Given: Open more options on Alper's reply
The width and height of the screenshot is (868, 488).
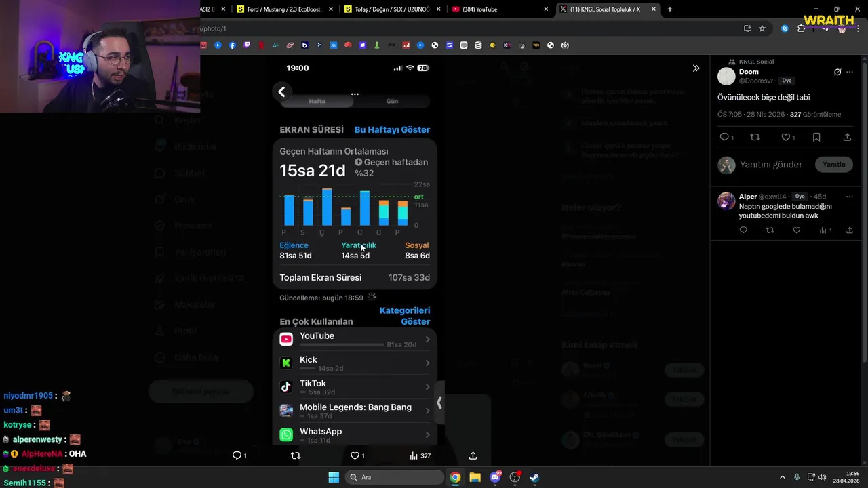Looking at the screenshot, I should click(850, 197).
